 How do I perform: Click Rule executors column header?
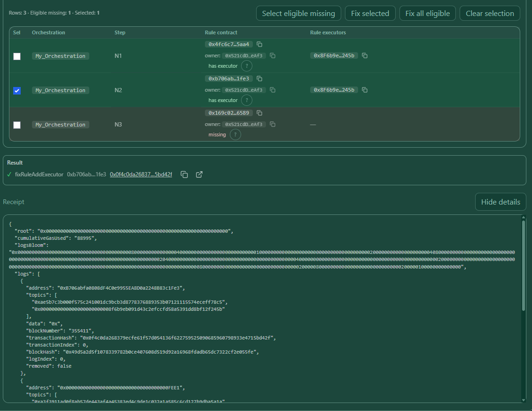point(328,32)
